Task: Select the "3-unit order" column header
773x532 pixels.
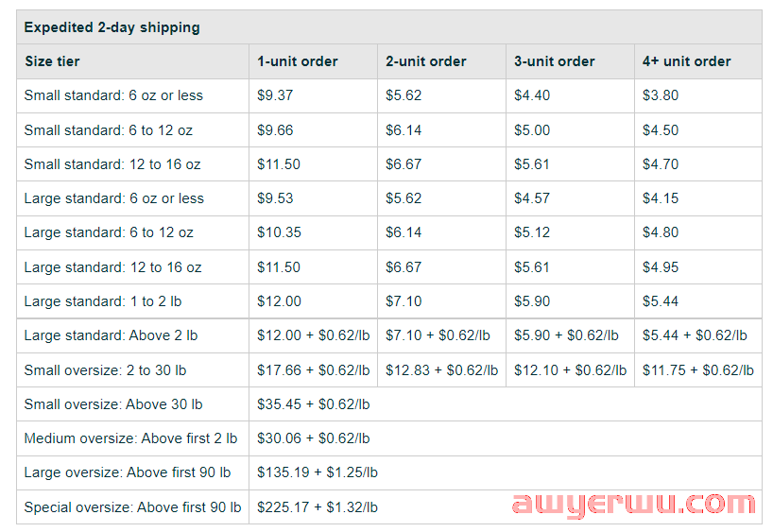Action: point(554,61)
